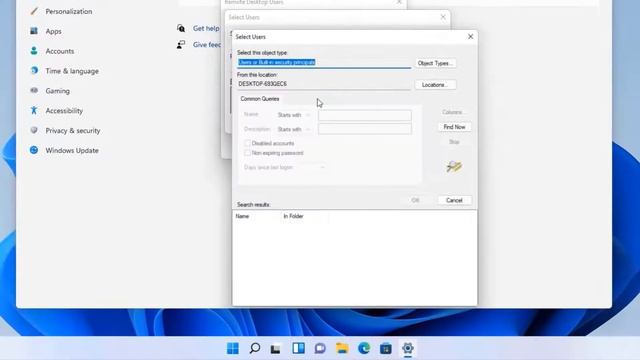
Task: Click the object type text field
Action: click(x=324, y=62)
